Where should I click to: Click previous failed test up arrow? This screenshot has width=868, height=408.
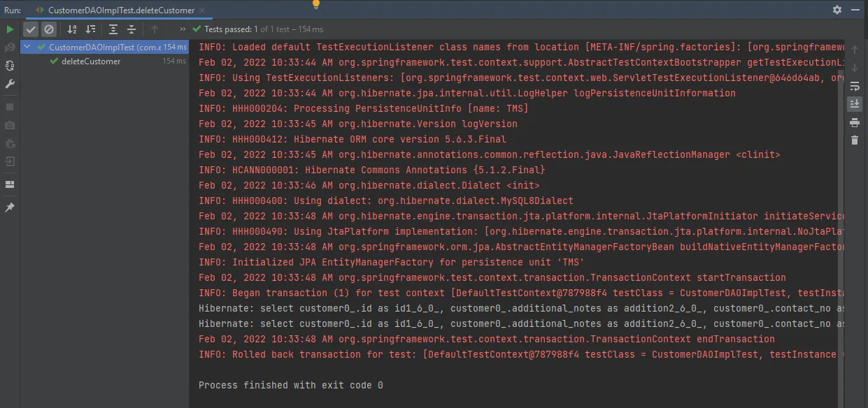click(x=155, y=29)
